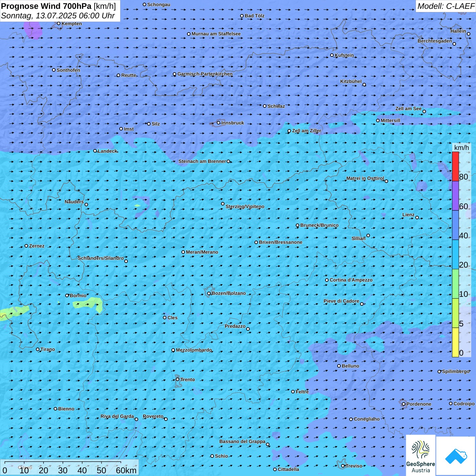Select the Lienz label

click(408, 215)
